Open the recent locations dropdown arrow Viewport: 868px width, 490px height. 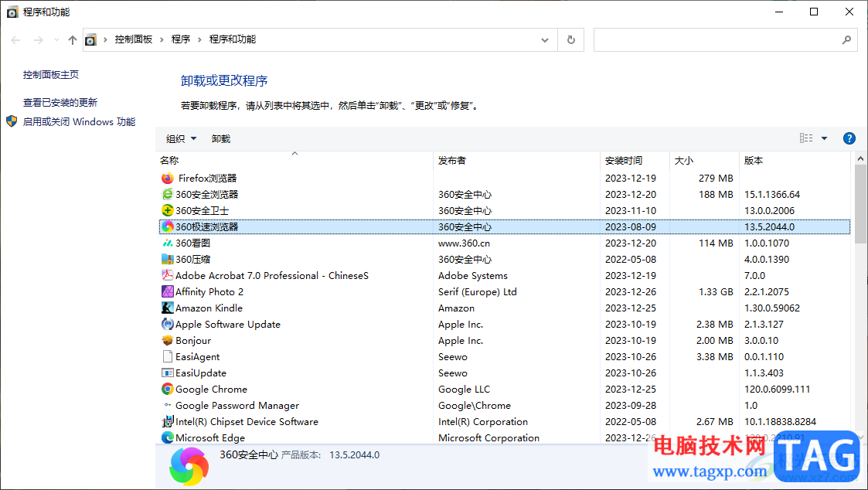(x=56, y=40)
